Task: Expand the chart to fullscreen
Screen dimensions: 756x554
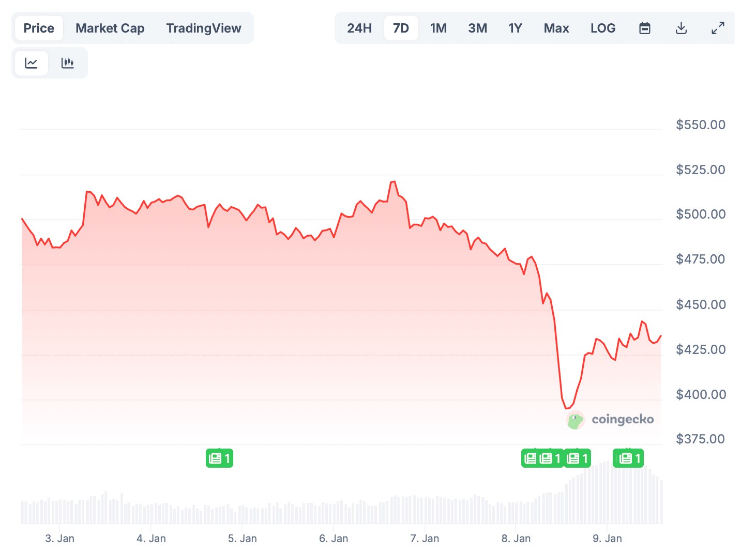Action: pos(718,28)
